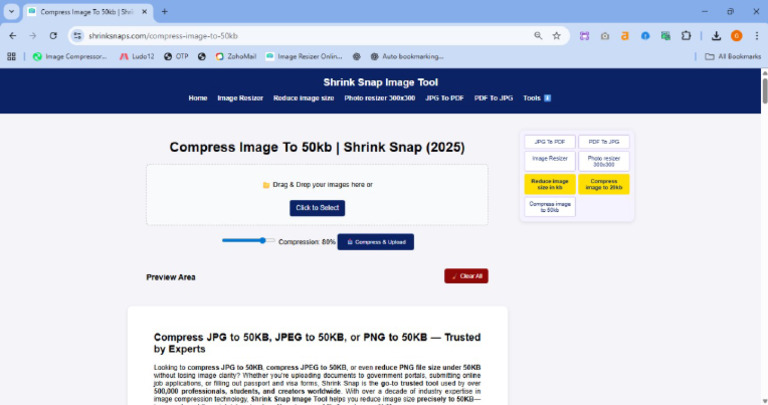Screen dimensions: 768x405
Task: Open Reduce image size nav item
Action: [304, 98]
